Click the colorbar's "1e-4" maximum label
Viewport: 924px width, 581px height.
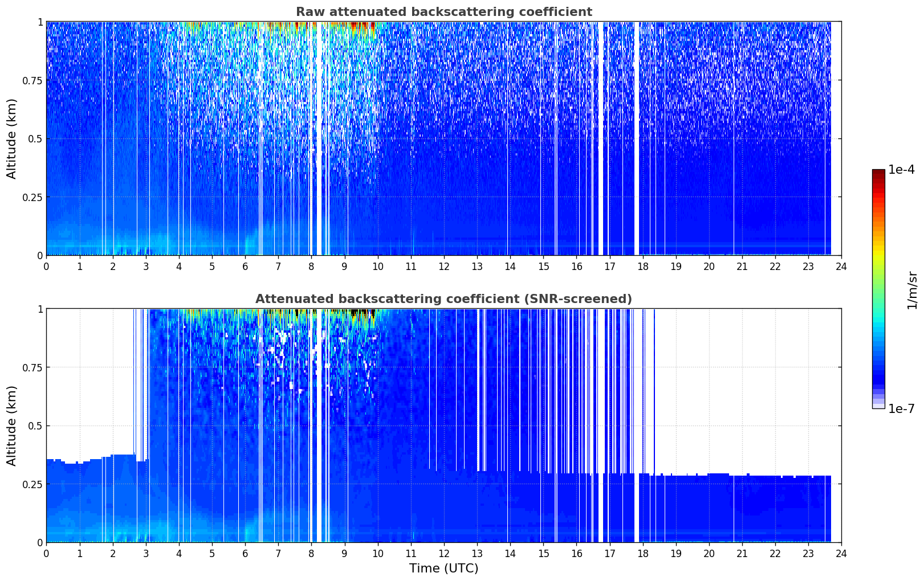pyautogui.click(x=901, y=170)
